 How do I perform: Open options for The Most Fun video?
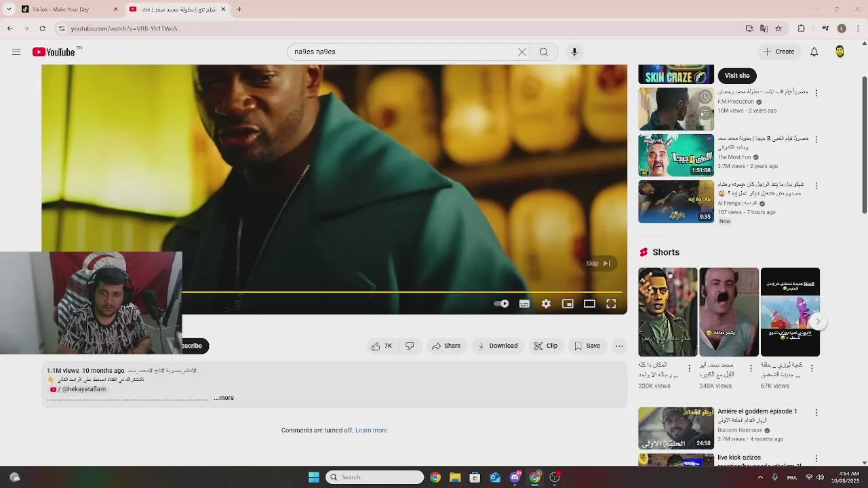[x=816, y=140]
